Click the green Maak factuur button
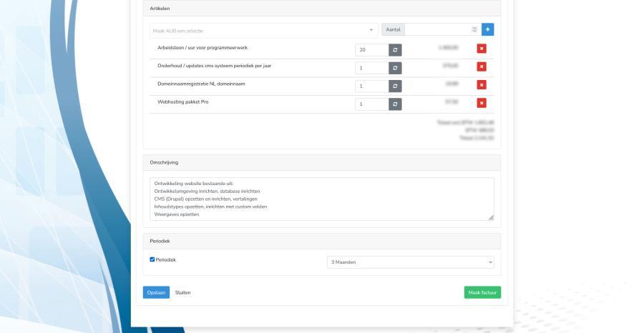Screen dimensions: 644x333 pyautogui.click(x=482, y=292)
